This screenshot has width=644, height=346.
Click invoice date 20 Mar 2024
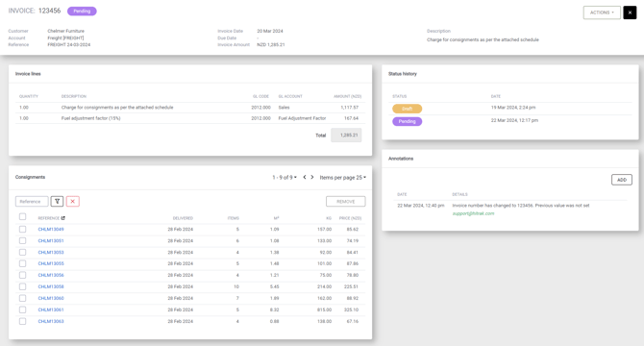click(x=270, y=31)
